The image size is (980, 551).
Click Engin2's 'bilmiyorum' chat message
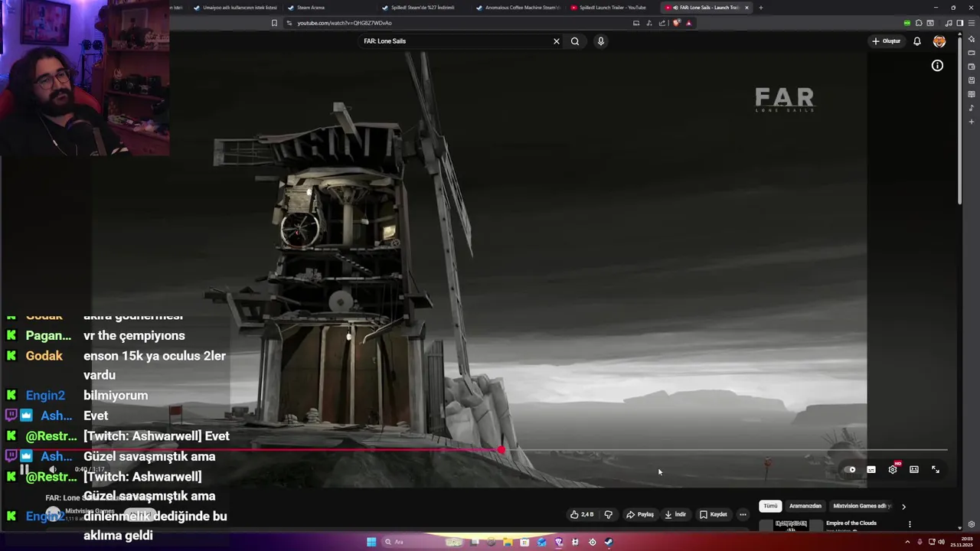click(116, 396)
